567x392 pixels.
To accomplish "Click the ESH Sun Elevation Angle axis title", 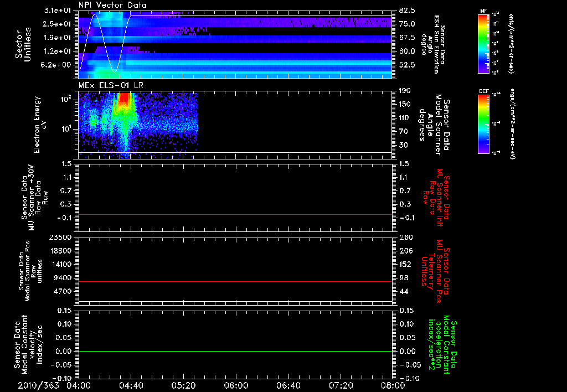I will tap(434, 44).
